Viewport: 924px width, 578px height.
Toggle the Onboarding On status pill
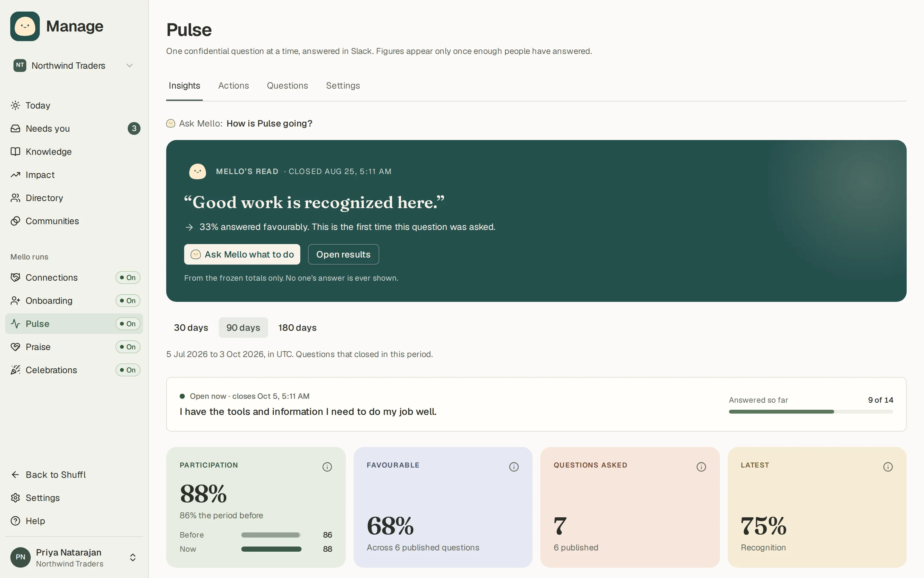128,301
